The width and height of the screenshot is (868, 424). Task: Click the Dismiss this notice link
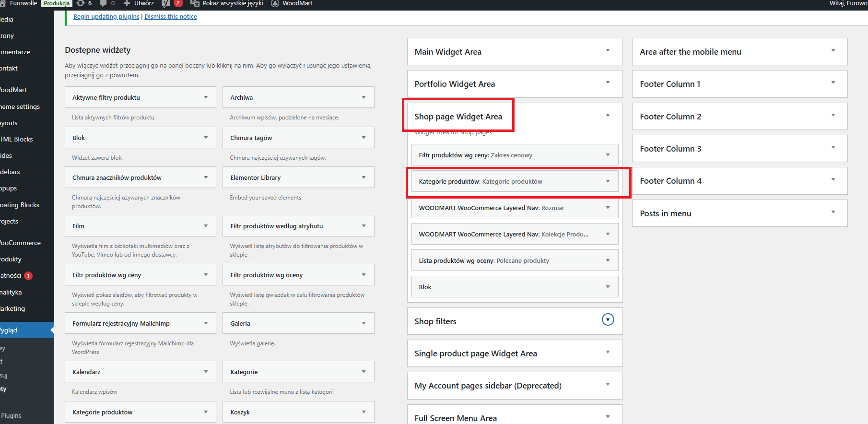pos(171,17)
